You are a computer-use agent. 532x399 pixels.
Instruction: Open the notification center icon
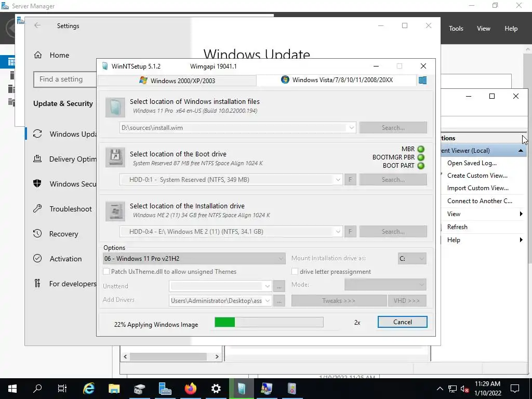point(515,389)
